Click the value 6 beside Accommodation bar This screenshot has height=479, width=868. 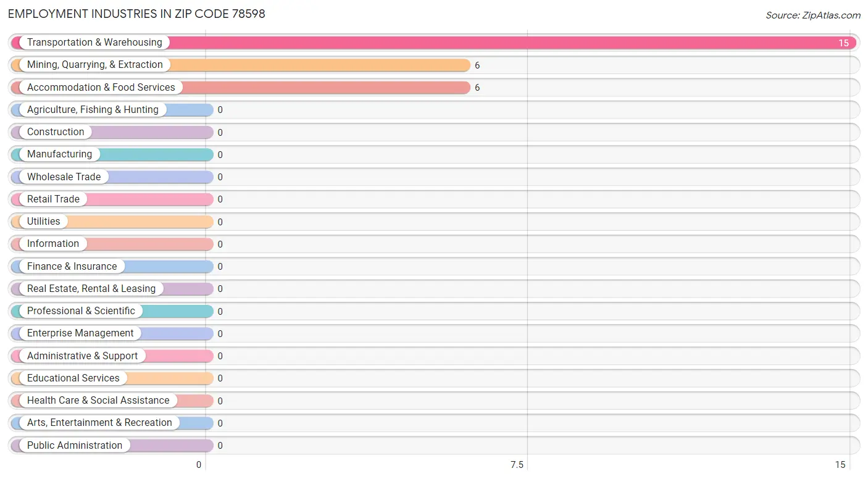tap(477, 88)
